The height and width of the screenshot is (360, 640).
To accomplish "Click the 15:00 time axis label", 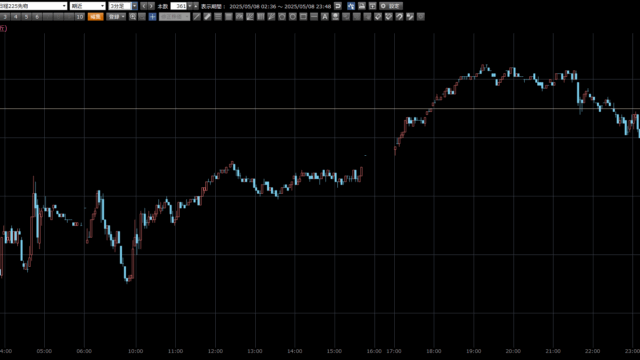I will pyautogui.click(x=334, y=351).
